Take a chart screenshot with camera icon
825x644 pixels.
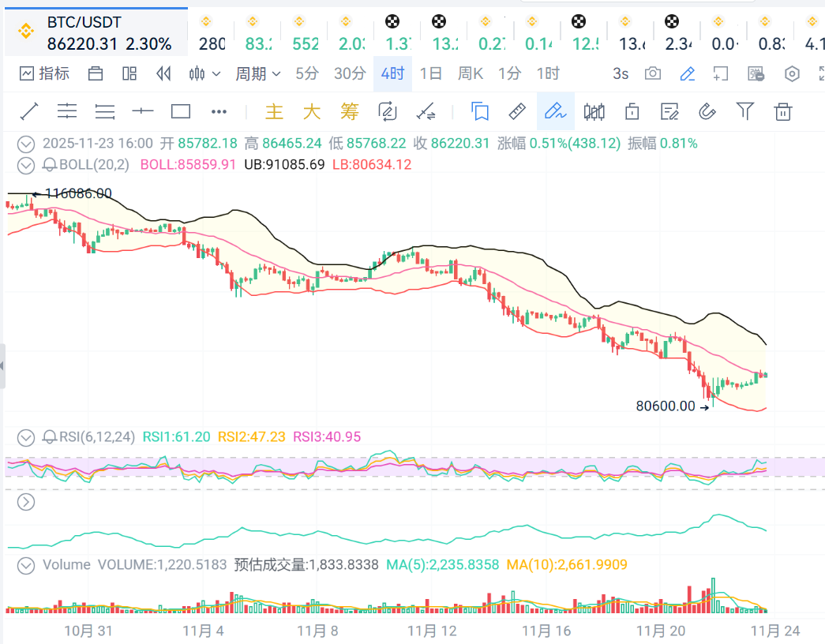(653, 74)
